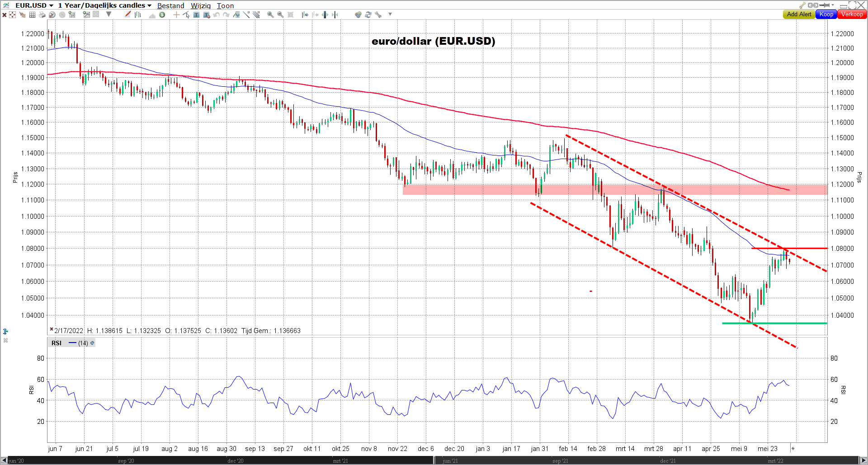Click the right arrow of the bottom timeline scrollbar
This screenshot has width=868, height=465.
coord(863,460)
